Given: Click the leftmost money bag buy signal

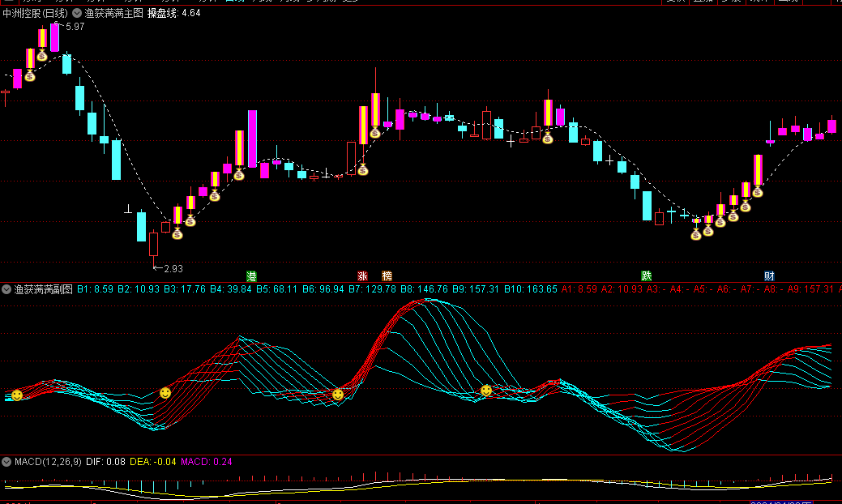Looking at the screenshot, I should pyautogui.click(x=30, y=76).
